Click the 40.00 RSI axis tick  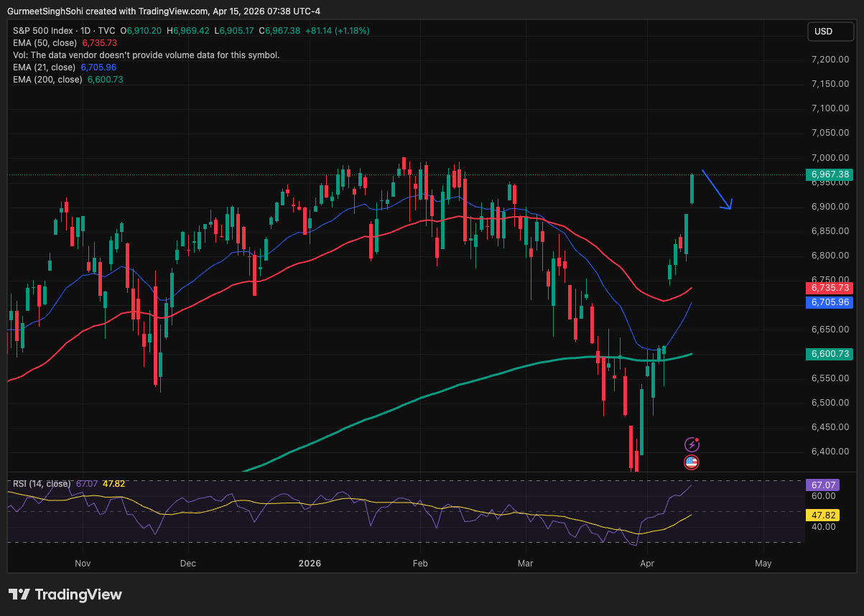pyautogui.click(x=823, y=526)
